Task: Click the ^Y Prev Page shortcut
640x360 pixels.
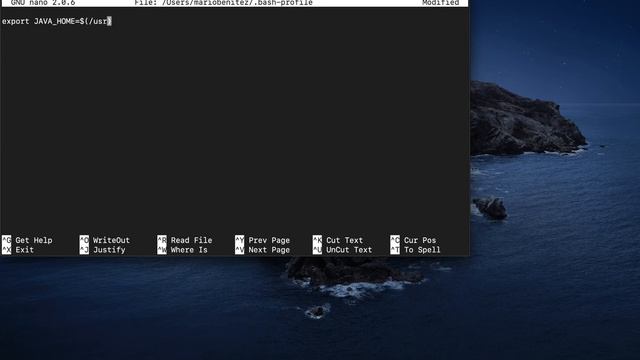Action: coord(262,240)
